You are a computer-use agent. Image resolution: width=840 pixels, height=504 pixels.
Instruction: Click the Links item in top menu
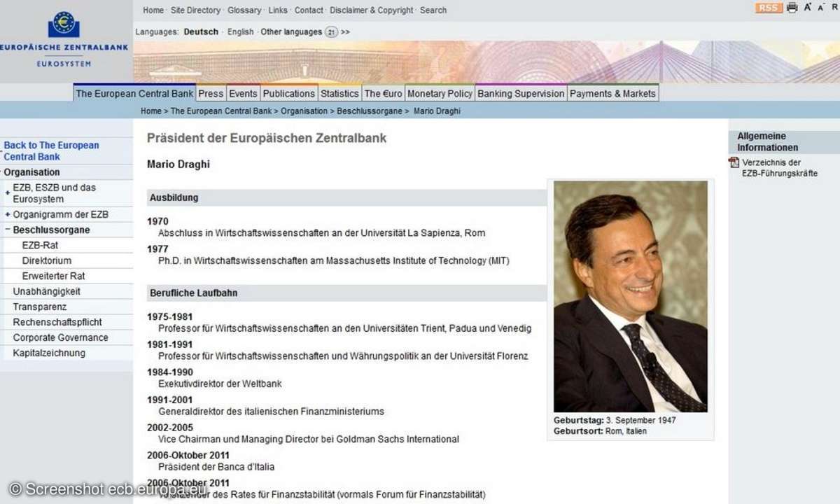(x=278, y=10)
